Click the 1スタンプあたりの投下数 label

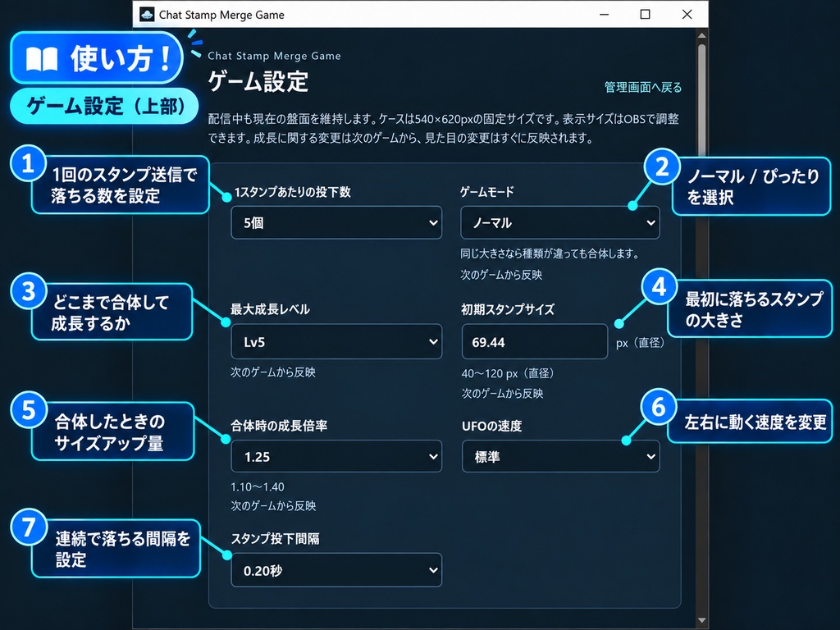pos(293,192)
